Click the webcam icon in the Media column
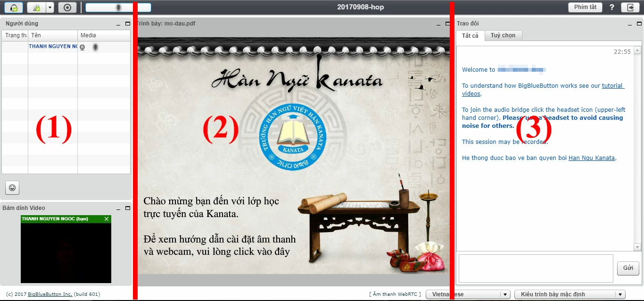The image size is (644, 301). pos(83,47)
